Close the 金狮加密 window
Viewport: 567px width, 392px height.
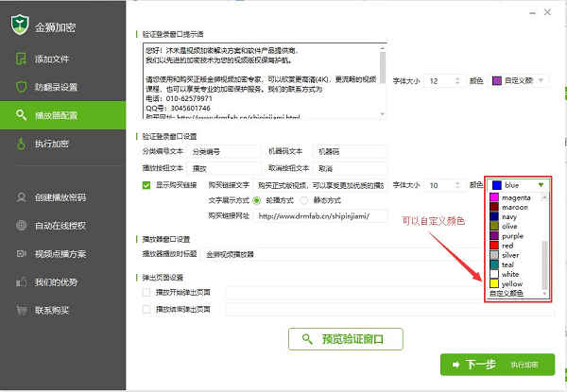click(547, 12)
